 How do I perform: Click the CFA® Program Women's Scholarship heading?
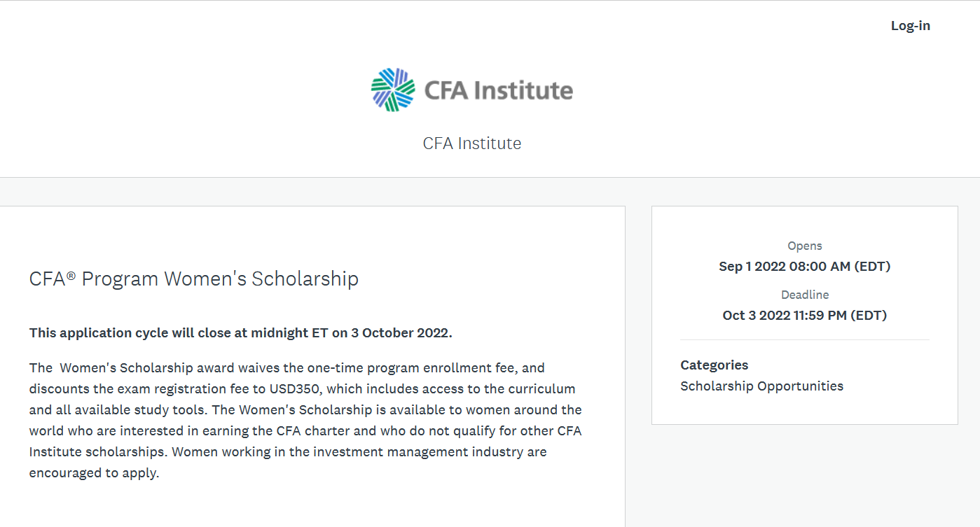pos(194,279)
